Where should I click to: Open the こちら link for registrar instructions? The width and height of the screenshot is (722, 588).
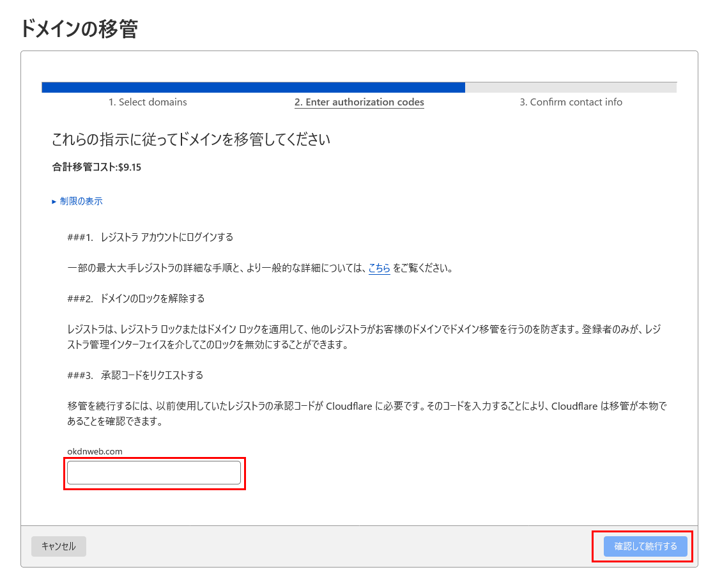pyautogui.click(x=379, y=268)
